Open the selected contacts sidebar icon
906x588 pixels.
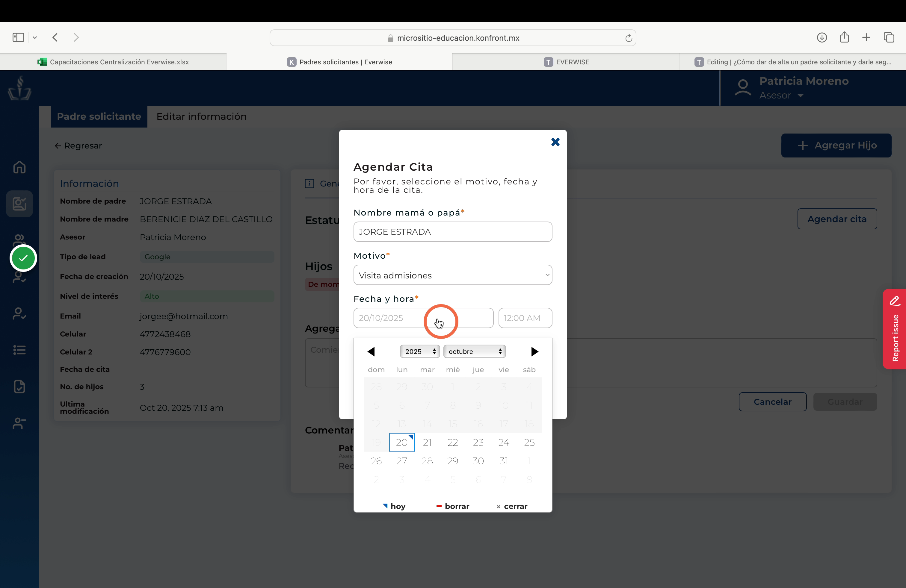(x=19, y=204)
